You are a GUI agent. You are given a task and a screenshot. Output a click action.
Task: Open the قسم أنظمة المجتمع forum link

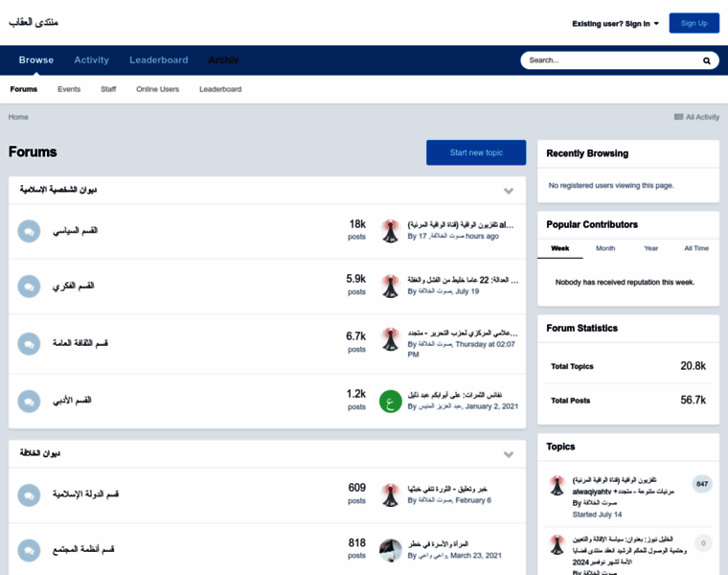pos(83,549)
